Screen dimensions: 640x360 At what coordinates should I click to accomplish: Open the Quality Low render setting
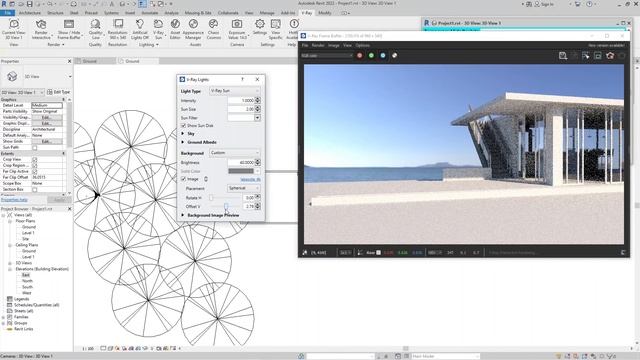tap(96, 24)
